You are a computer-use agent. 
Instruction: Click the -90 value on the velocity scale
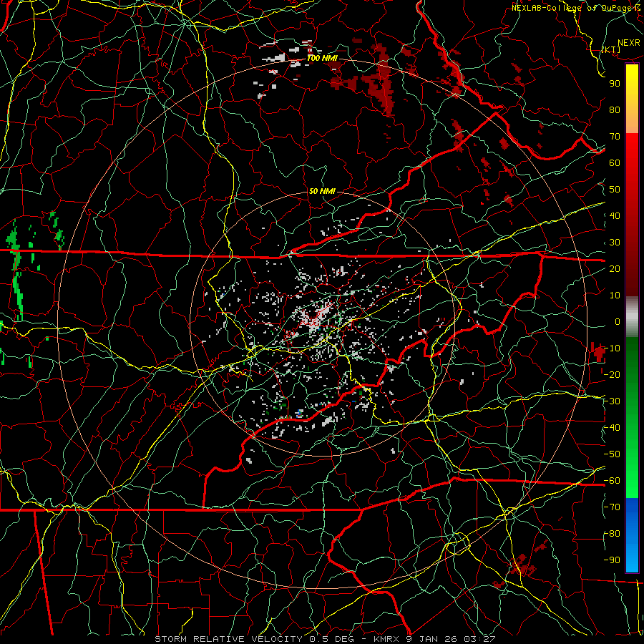tap(612, 560)
